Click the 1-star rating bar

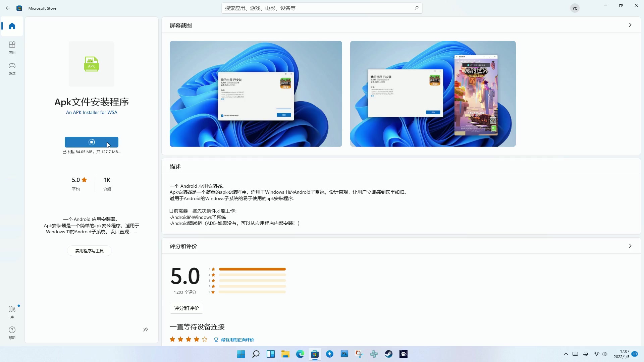252,292
